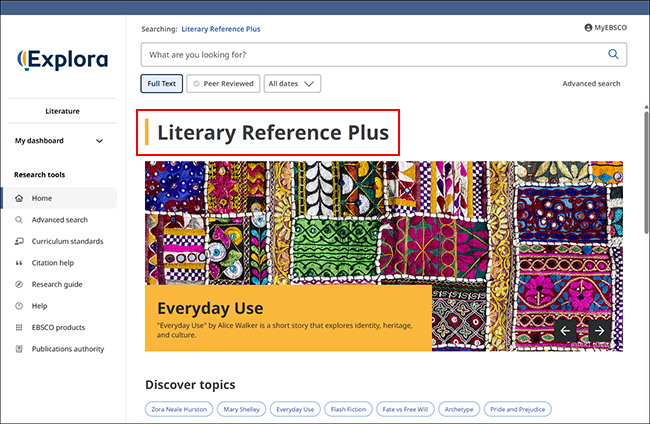Toggle the Peer Reviewed filter
Viewport: 650px width, 424px height.
tap(223, 84)
